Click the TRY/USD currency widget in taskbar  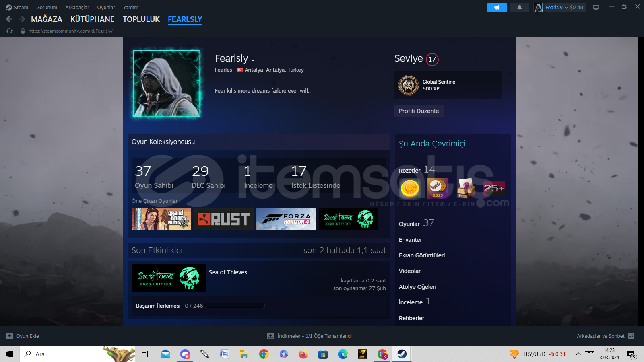[x=538, y=354]
